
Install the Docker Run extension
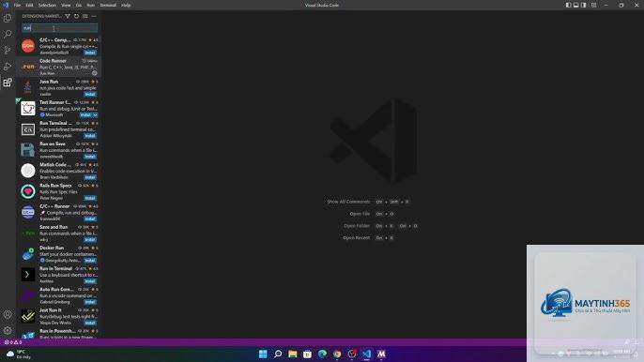(90, 260)
